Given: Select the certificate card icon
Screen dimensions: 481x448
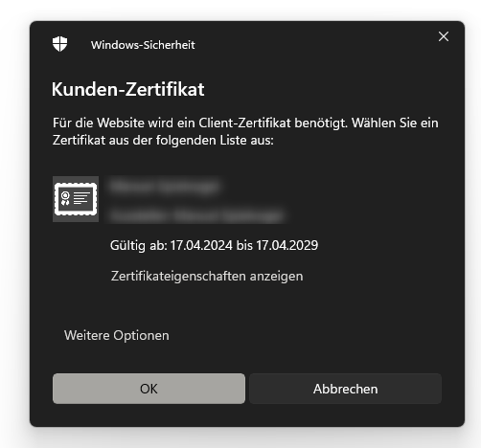Looking at the screenshot, I should (x=76, y=199).
